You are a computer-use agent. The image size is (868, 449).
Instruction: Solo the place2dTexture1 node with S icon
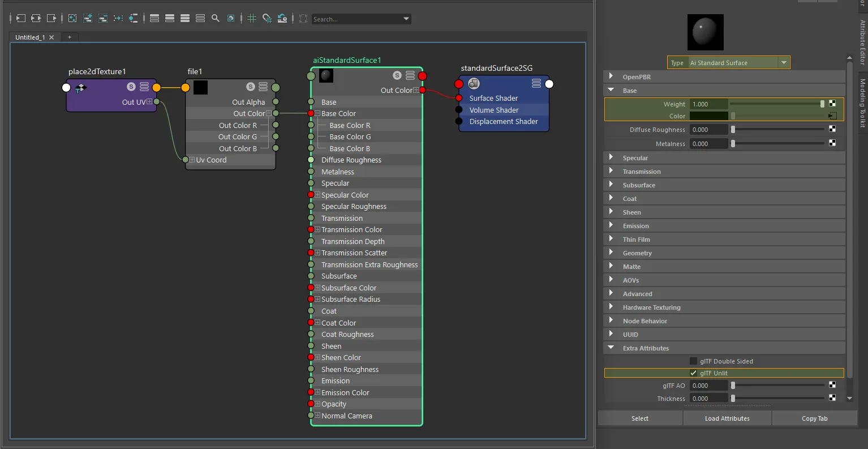(131, 87)
